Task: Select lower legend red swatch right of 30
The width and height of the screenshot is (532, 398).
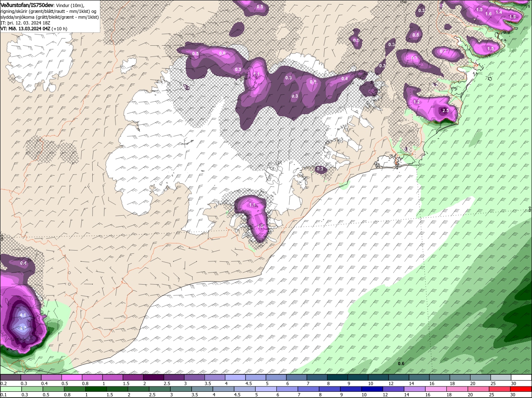Action: pos(522,389)
